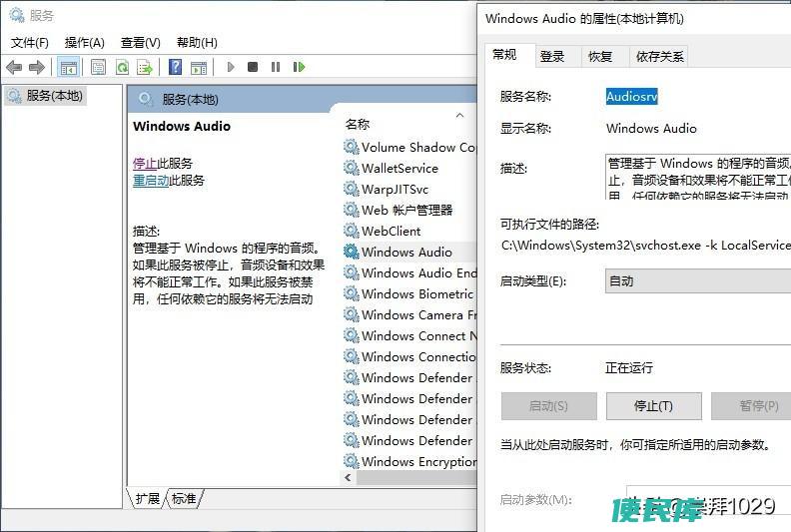Click gear icon beside Windows Encryption service
The image size is (791, 532).
[x=352, y=461]
